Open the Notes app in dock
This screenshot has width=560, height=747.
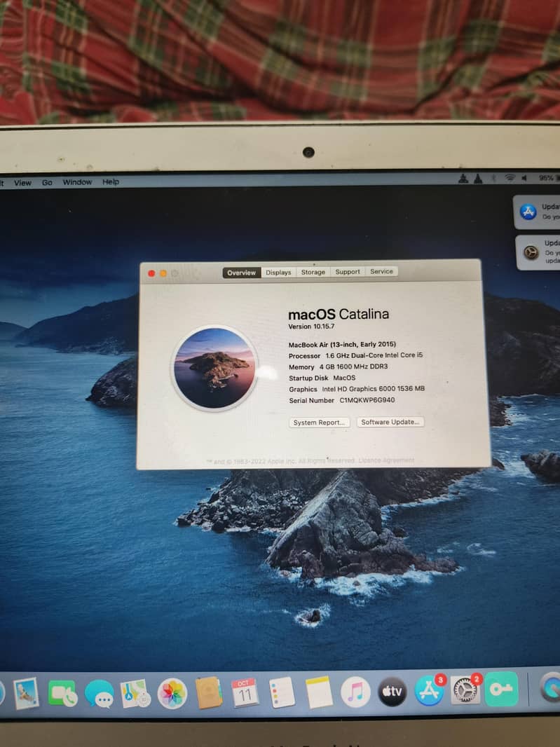[x=318, y=692]
